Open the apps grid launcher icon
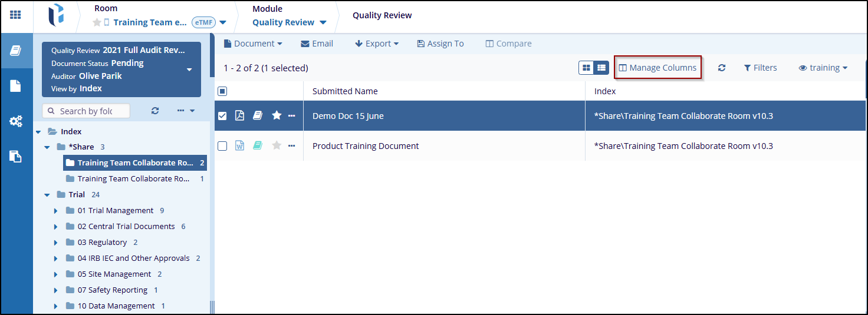This screenshot has height=315, width=868. [x=15, y=15]
